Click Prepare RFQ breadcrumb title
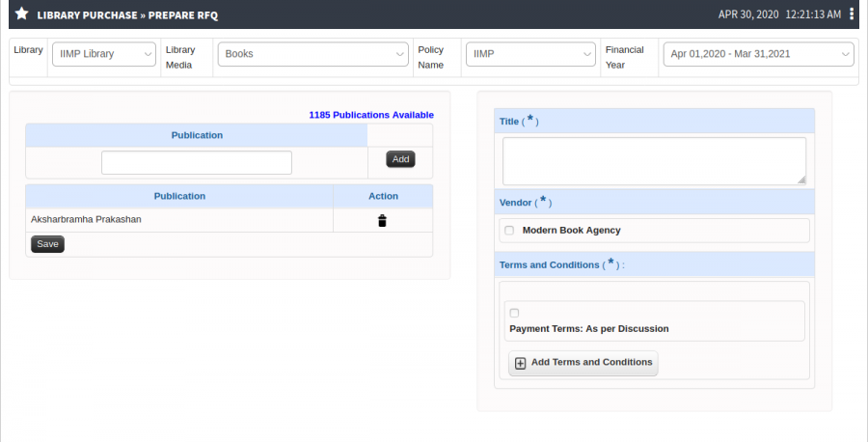The image size is (868, 442). click(x=182, y=15)
